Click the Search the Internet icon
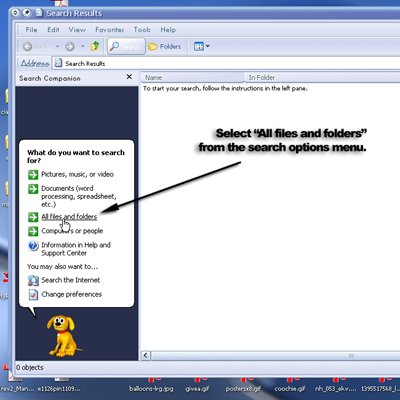 point(33,280)
